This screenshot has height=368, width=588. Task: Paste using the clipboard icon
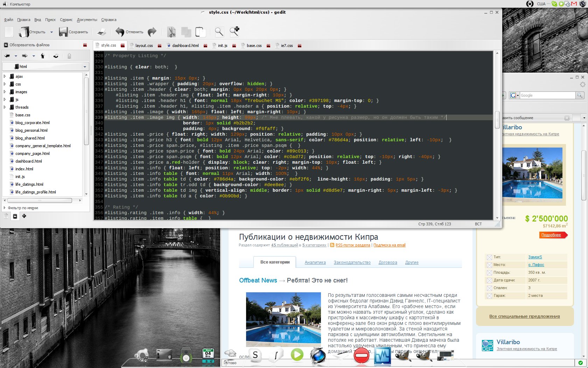pos(201,32)
